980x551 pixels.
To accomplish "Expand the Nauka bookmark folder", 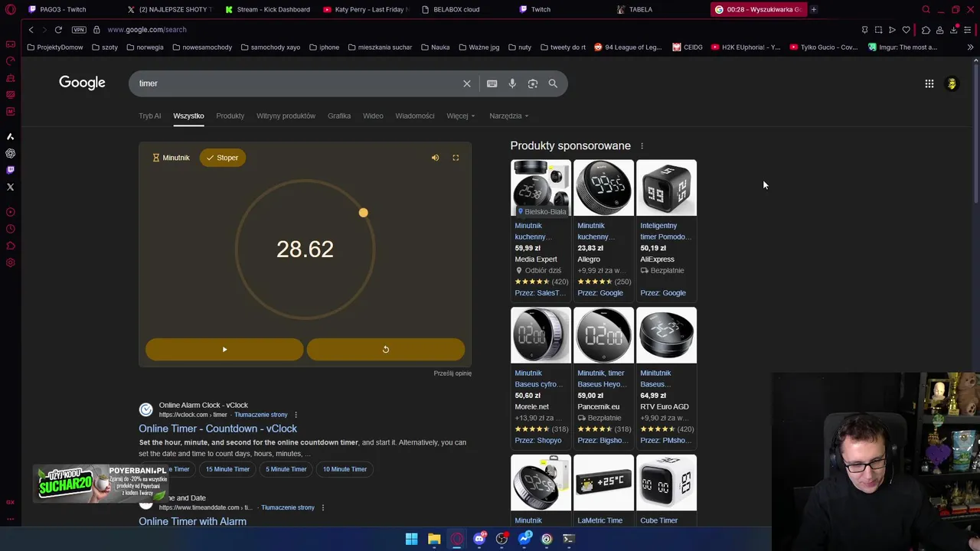I will [x=435, y=47].
